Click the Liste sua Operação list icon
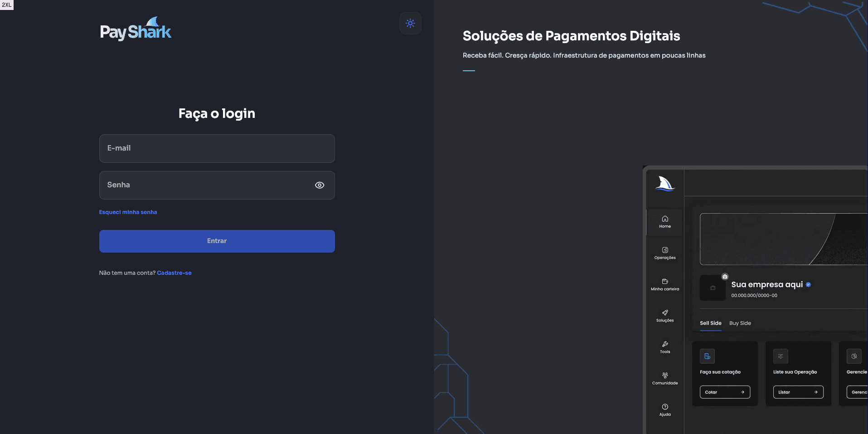The image size is (868, 434). pyautogui.click(x=781, y=356)
